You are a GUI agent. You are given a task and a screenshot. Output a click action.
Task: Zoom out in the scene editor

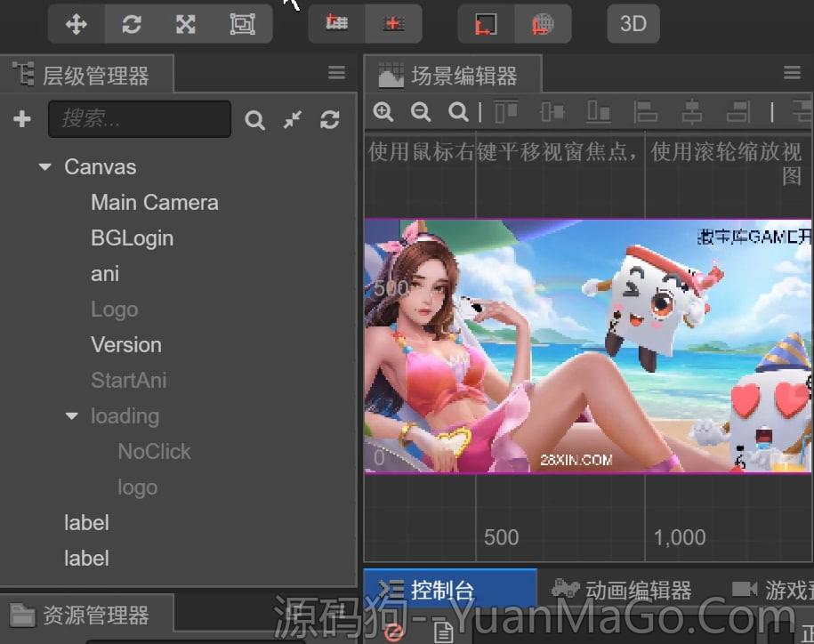coord(421,112)
